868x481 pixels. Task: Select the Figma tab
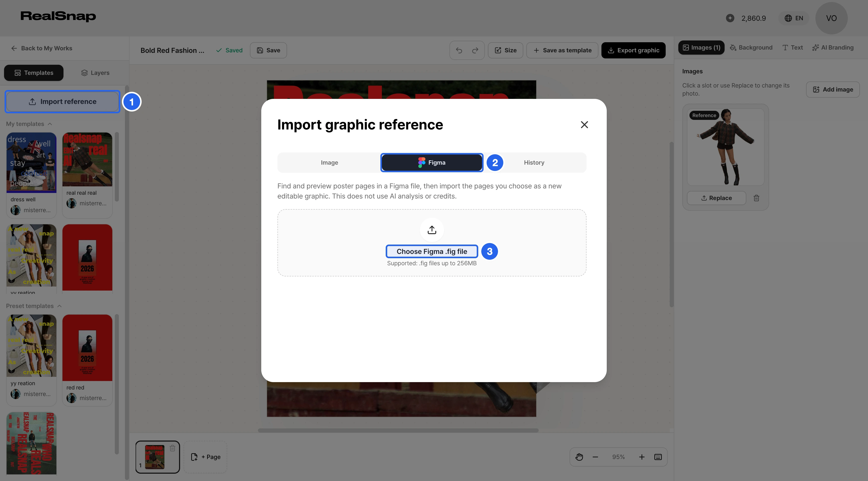[432, 163]
